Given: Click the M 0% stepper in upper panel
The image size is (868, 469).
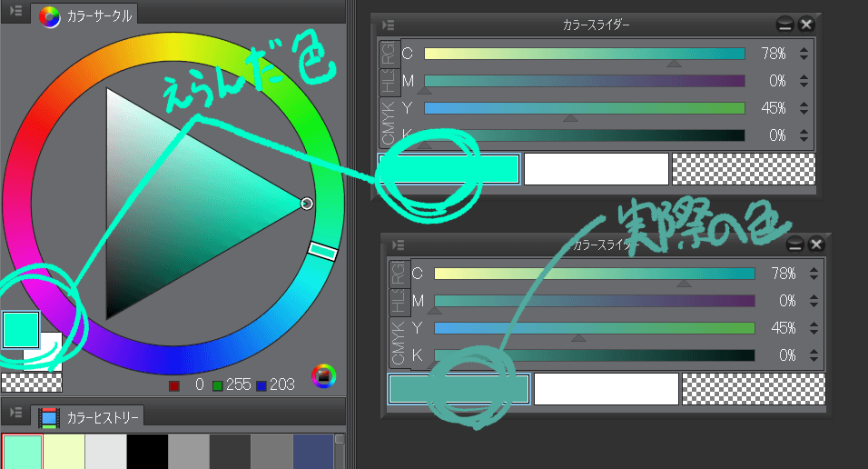Looking at the screenshot, I should coord(804,81).
